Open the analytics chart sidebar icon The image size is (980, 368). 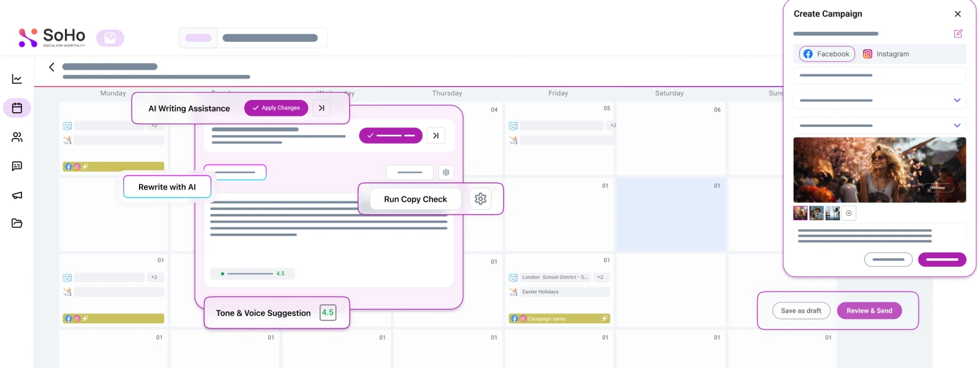tap(17, 79)
